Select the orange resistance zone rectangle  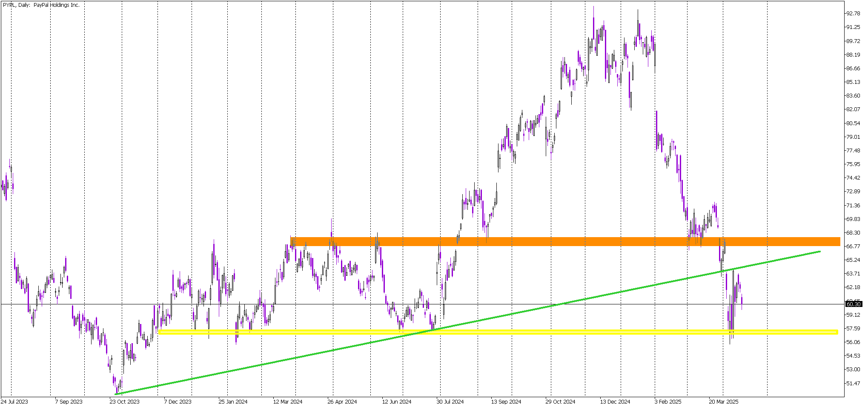pos(565,242)
